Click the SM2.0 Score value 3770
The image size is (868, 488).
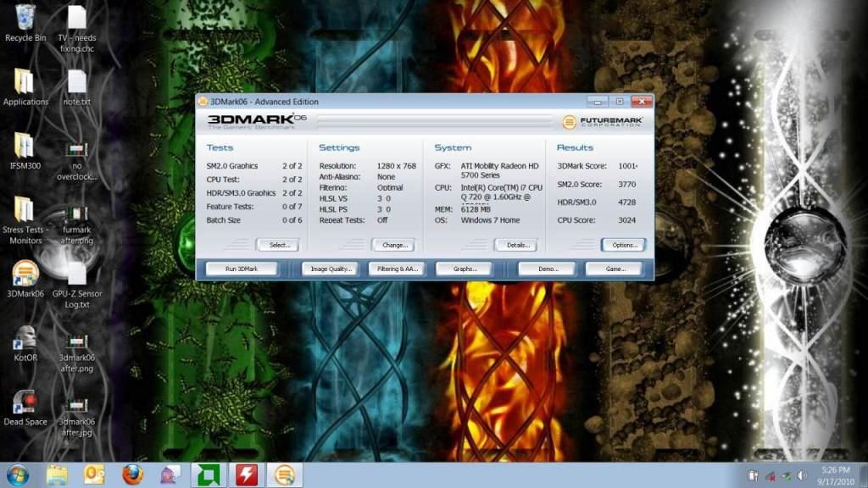click(x=626, y=184)
